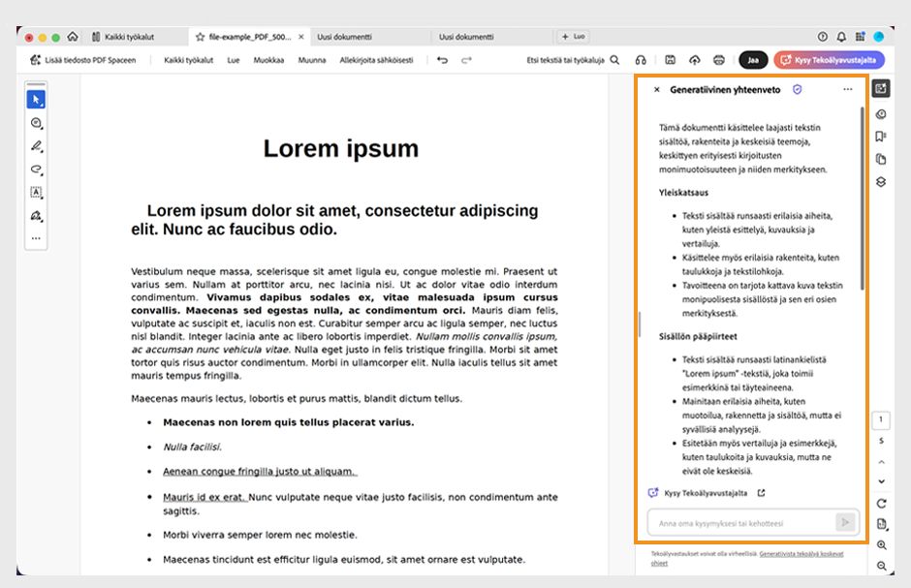Toggle generative summary panel in right rail
Screen dimensions: 911x588
pyautogui.click(x=881, y=88)
